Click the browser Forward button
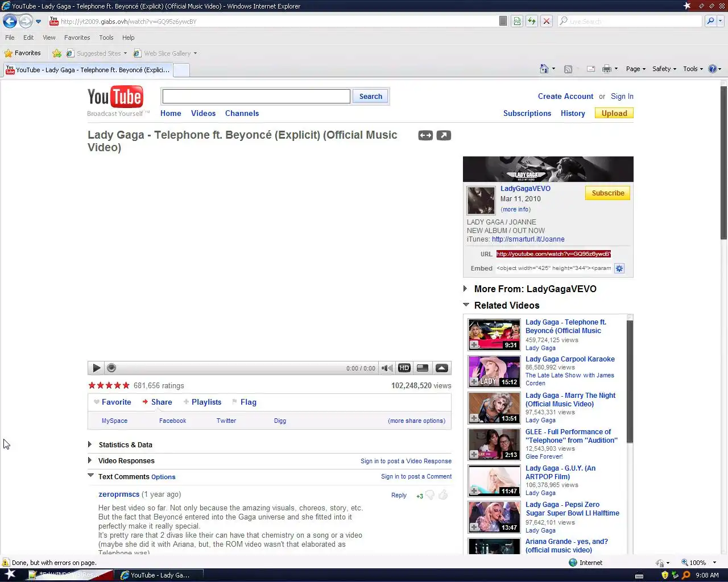 click(x=26, y=21)
